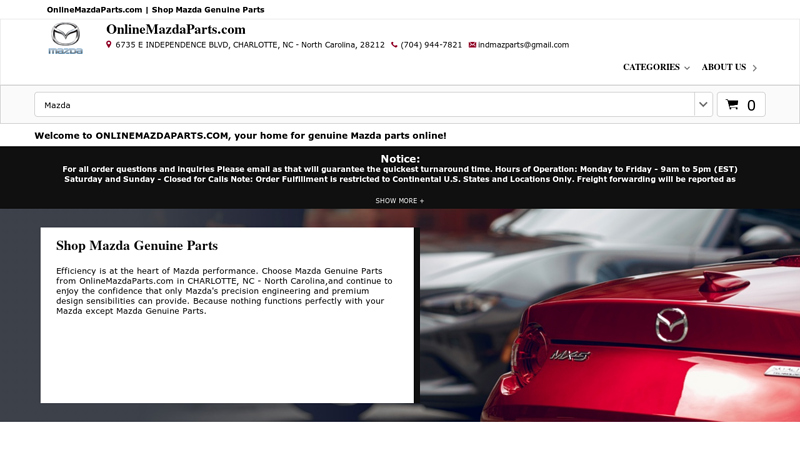The image size is (800, 450).
Task: Click the 6735 E Independence Blvd address
Action: pos(250,45)
